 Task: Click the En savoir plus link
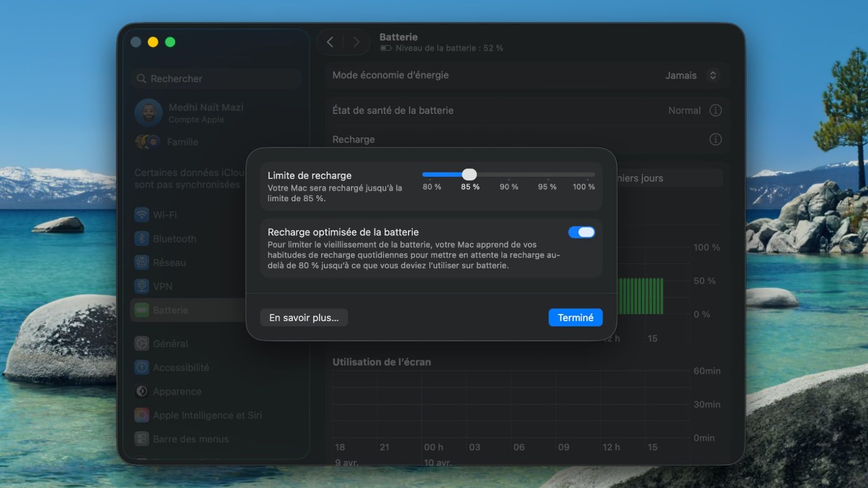pyautogui.click(x=304, y=317)
